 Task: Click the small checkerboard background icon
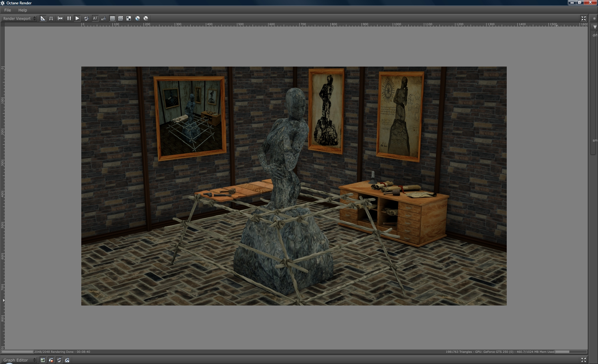tap(121, 18)
